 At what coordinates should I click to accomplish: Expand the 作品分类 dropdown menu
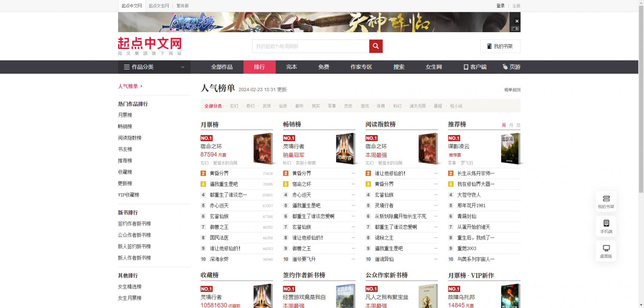[154, 67]
